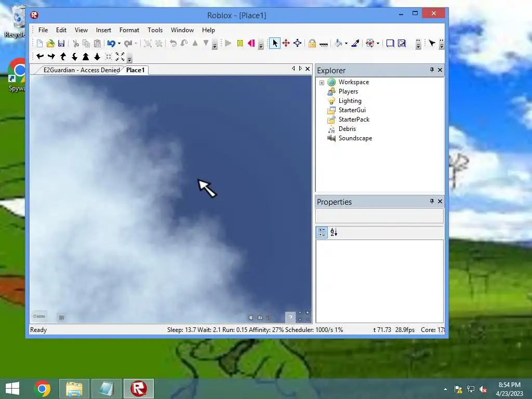Select the red Move tool
This screenshot has height=399, width=532.
tap(286, 44)
